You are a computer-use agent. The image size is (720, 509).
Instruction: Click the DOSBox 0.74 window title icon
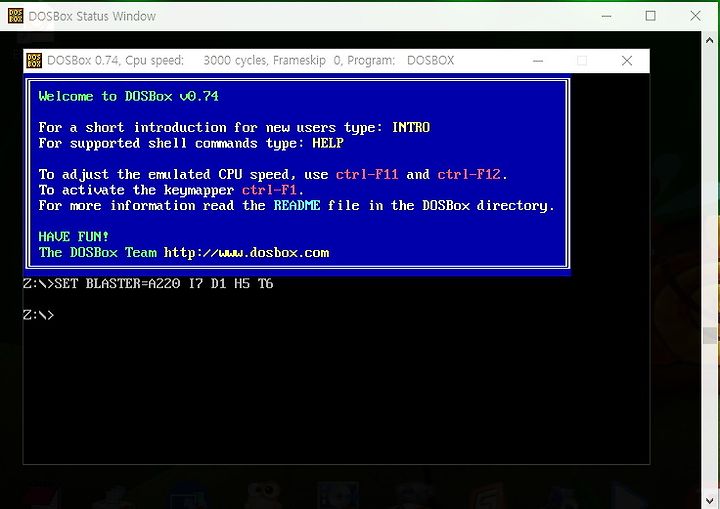tap(34, 61)
